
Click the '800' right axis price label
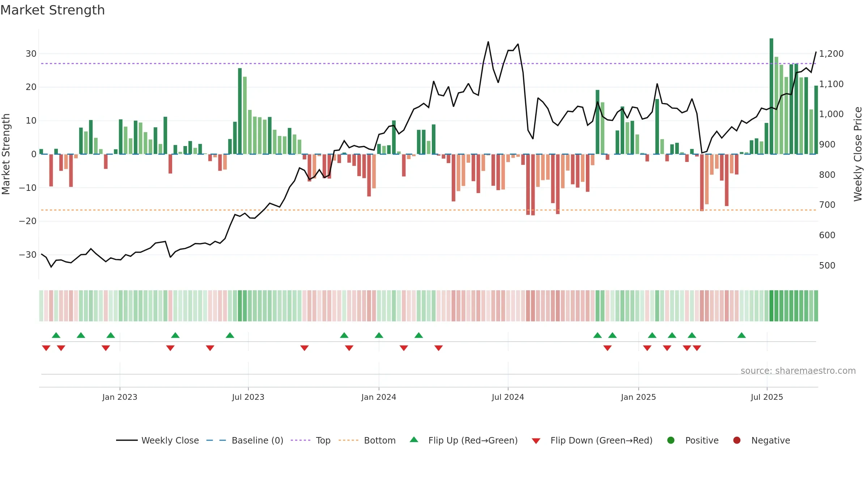coord(827,175)
